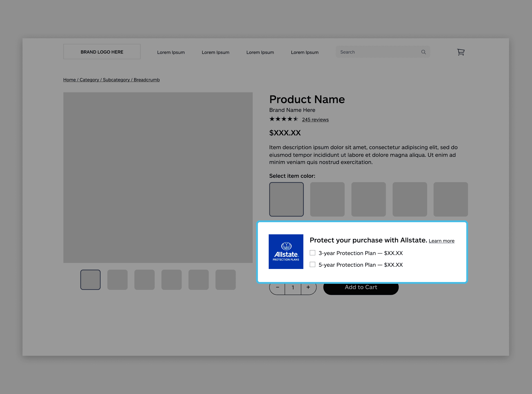Select the third product thumbnail
The width and height of the screenshot is (532, 394).
(x=144, y=280)
